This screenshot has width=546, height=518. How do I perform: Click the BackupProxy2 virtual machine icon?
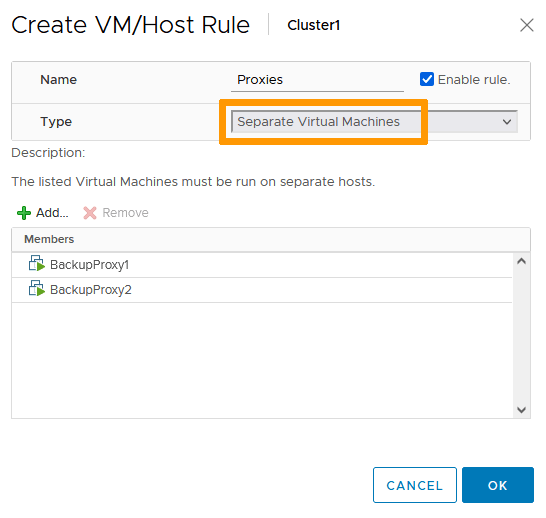coord(37,289)
